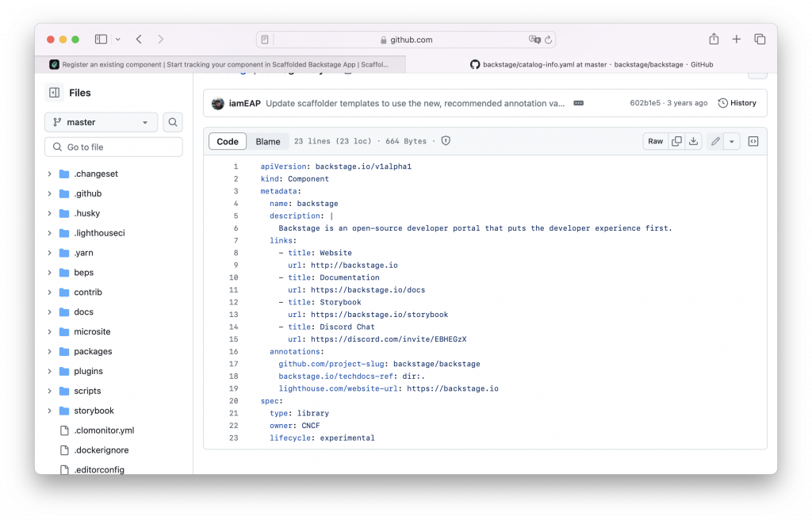Expand the .husky folder chevron
Image resolution: width=812 pixels, height=520 pixels.
click(50, 213)
